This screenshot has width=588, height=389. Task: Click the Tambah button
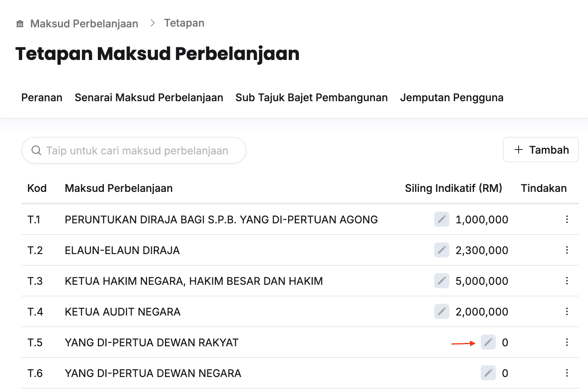coord(540,150)
